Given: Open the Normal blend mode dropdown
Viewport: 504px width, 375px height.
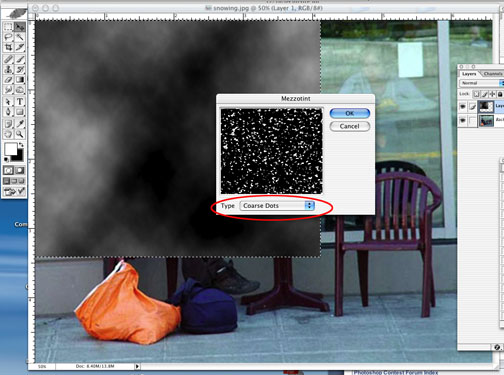Looking at the screenshot, I should click(x=482, y=83).
